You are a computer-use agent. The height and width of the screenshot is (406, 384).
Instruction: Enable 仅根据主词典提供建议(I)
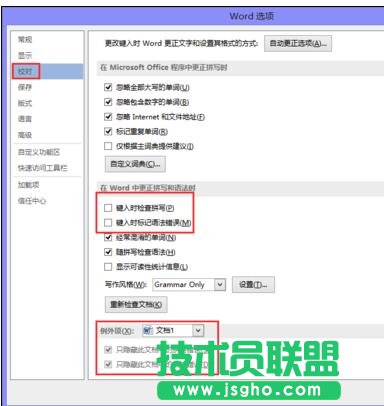tap(108, 146)
